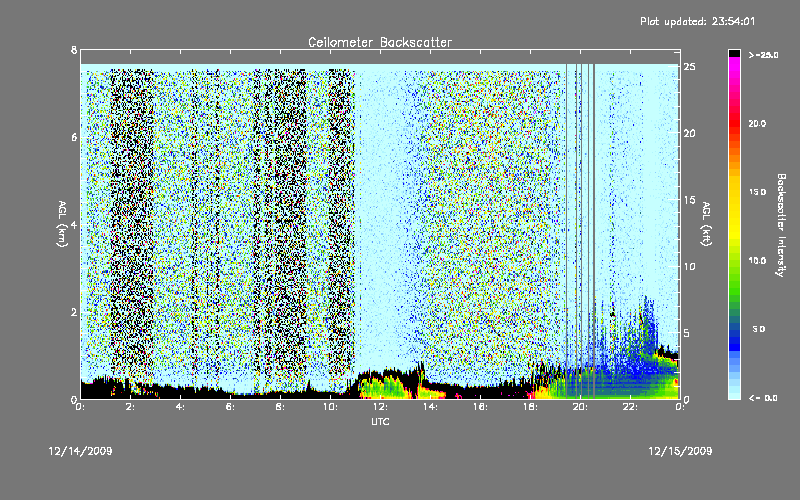Click the '<- 0.0' colorbar minimum label
Viewport: 800px width, 500px height.
(763, 397)
